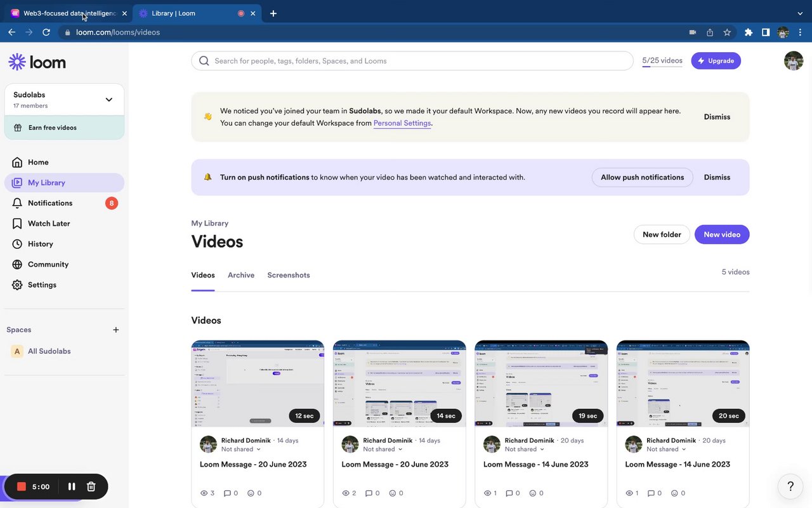Viewport: 812px width, 508px height.
Task: Open the Chrome three-dot menu
Action: [800, 32]
